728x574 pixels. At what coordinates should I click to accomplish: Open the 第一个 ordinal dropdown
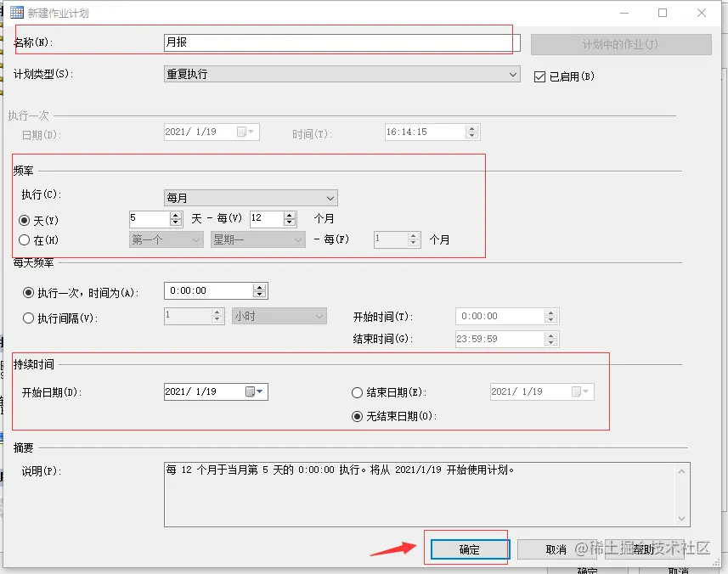[166, 240]
